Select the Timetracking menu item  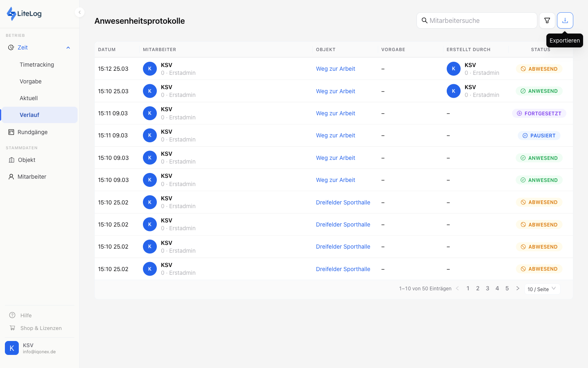click(x=37, y=65)
